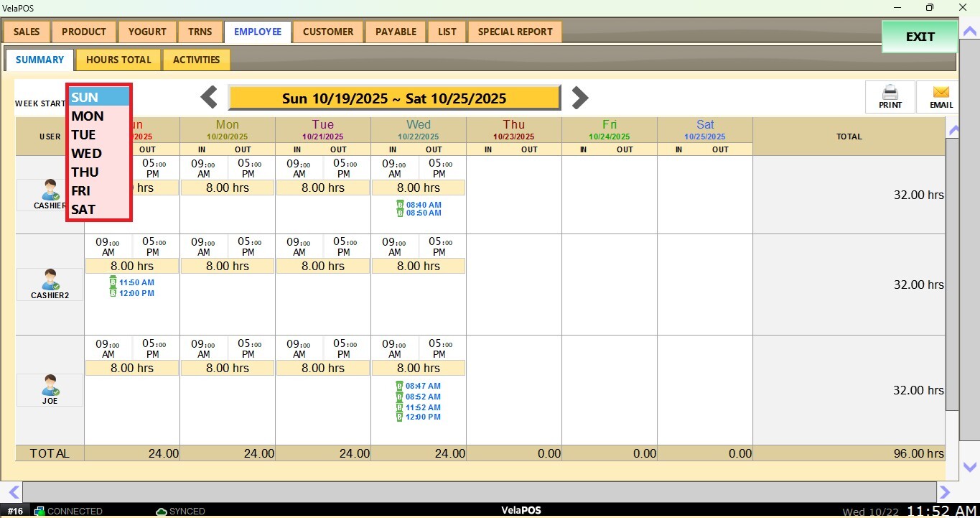Click the PRINT printer icon
This screenshot has width=980, height=518.
(890, 93)
